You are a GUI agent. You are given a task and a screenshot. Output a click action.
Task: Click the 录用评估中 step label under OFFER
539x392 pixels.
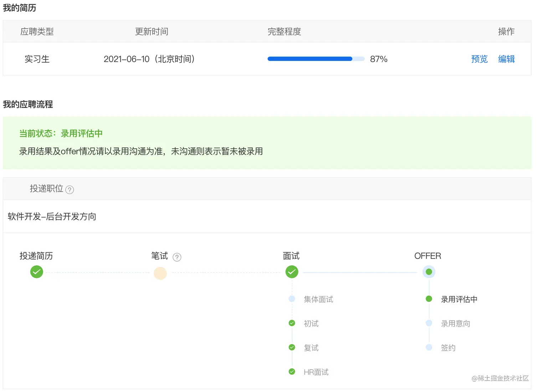(x=459, y=299)
